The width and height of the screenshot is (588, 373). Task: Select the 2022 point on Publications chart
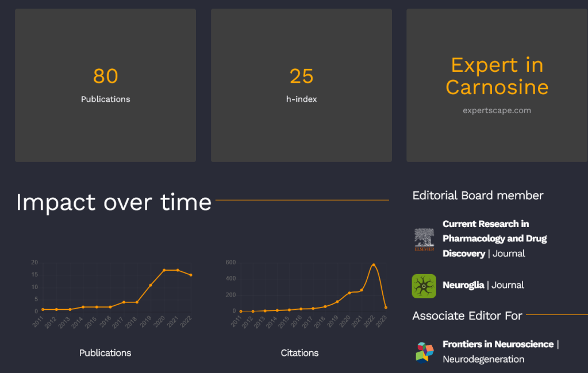(191, 275)
